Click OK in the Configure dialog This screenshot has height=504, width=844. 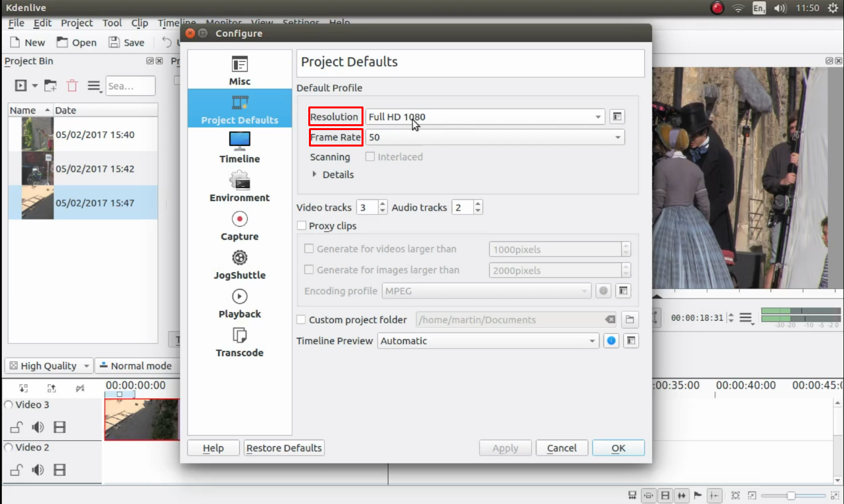(619, 448)
